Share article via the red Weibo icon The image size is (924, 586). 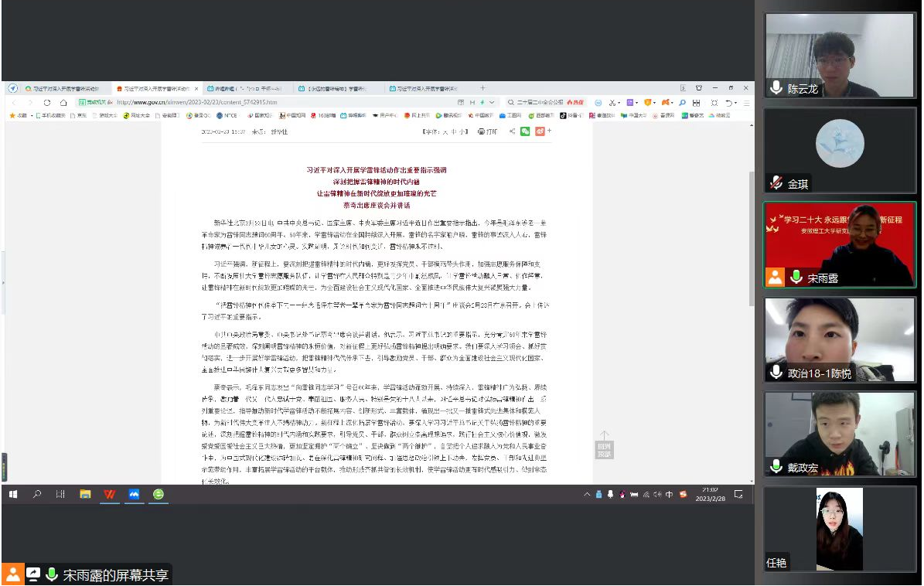tap(540, 131)
